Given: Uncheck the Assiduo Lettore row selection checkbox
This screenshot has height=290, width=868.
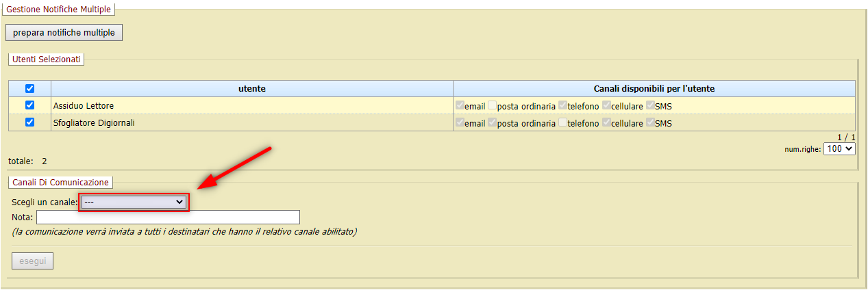Looking at the screenshot, I should pos(29,105).
